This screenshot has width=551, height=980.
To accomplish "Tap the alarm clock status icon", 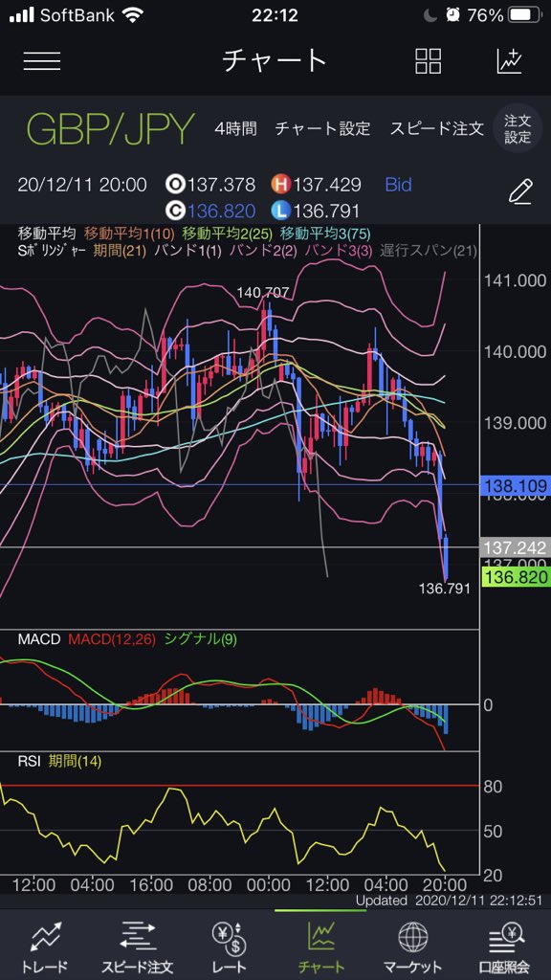I will pyautogui.click(x=454, y=14).
